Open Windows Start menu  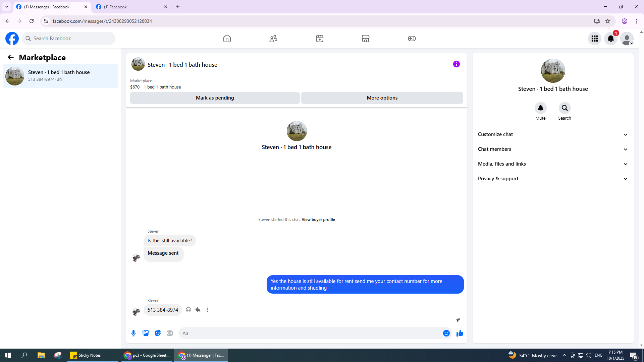coord(8,355)
